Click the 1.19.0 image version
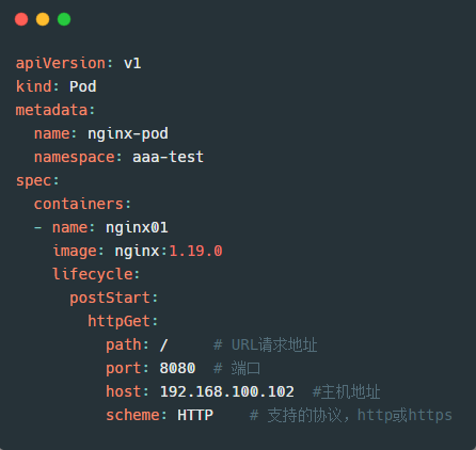Screen dimensions: 476x450 pyautogui.click(x=196, y=251)
